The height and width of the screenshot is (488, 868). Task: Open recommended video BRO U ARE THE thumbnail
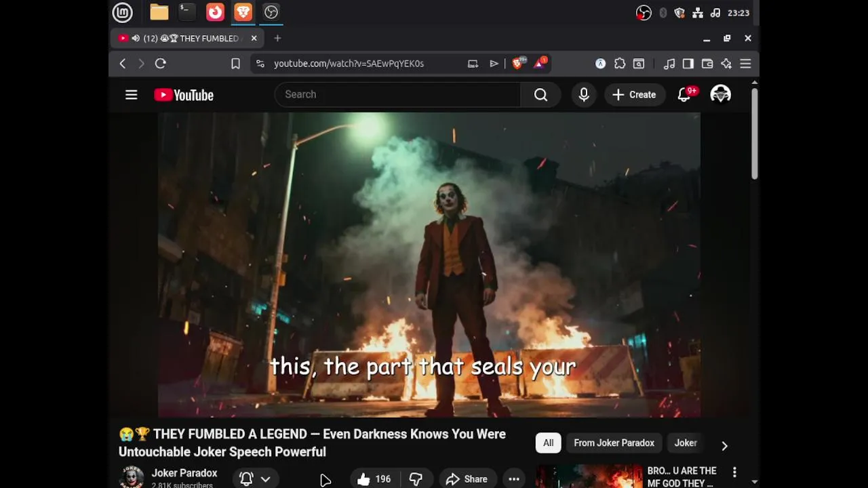(x=589, y=476)
